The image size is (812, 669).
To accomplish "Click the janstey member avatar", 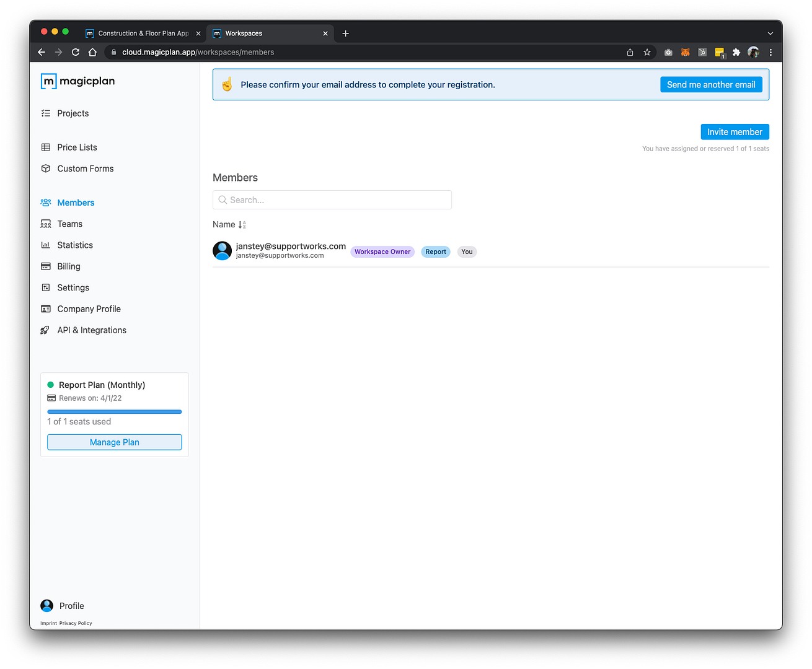I will tap(222, 251).
